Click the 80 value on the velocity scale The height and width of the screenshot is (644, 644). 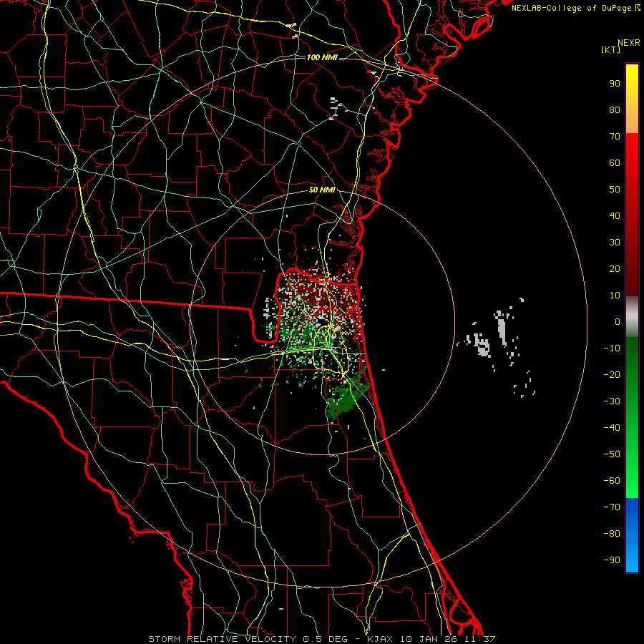(x=615, y=109)
